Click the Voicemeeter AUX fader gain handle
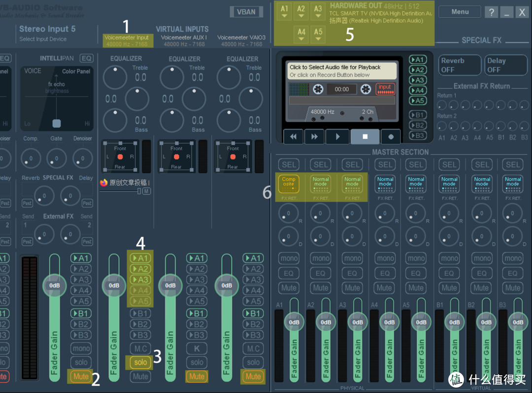Image resolution: width=532 pixels, height=393 pixels. pyautogui.click(x=170, y=286)
